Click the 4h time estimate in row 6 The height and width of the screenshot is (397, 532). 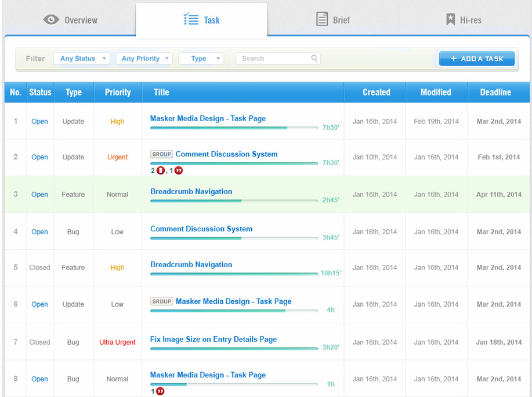(331, 310)
